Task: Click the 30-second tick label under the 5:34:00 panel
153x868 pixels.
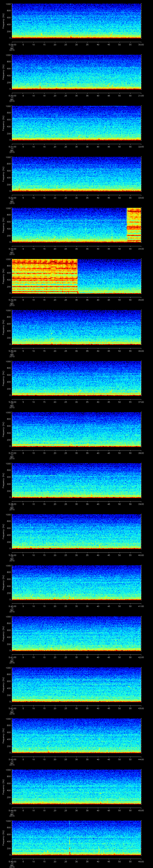Action: click(76, 300)
